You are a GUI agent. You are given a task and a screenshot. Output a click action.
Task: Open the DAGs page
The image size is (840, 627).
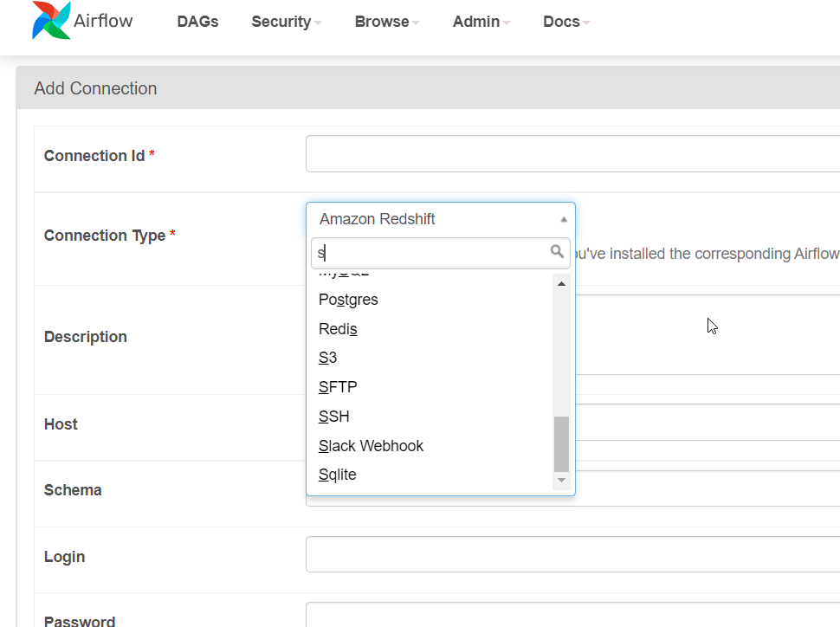[197, 22]
